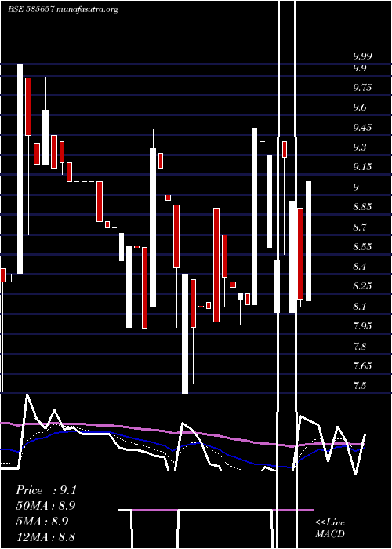Click the 8.1 price axis label
Image resolution: width=392 pixels, height=549 pixels.
[x=359, y=307]
